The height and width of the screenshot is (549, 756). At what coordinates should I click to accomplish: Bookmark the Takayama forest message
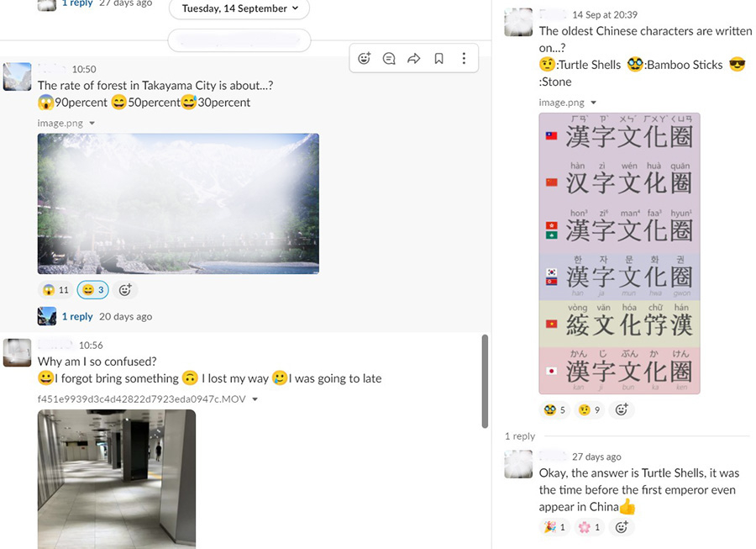pos(438,59)
